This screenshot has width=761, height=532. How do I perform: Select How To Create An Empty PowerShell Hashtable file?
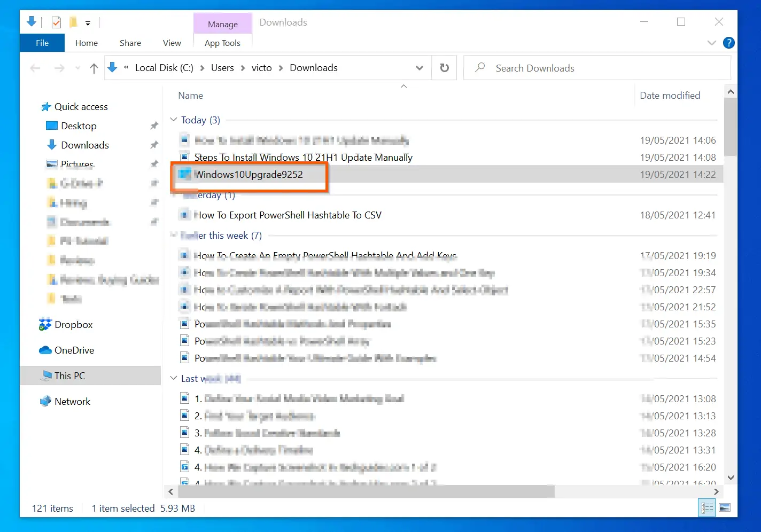coord(325,255)
